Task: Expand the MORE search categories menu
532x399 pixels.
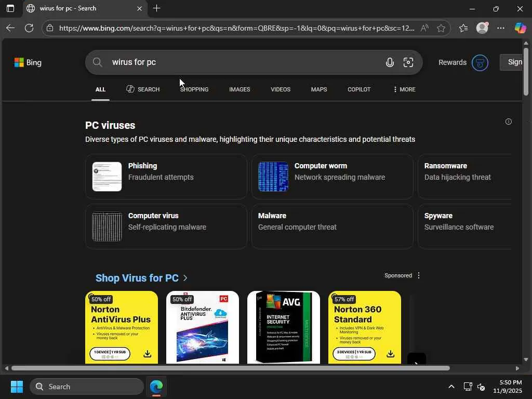Action: (x=404, y=89)
